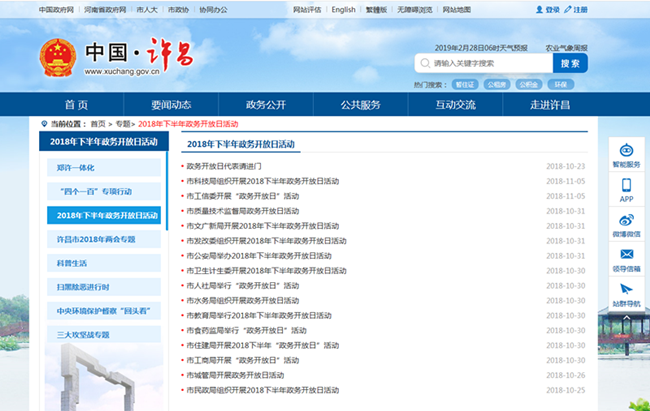This screenshot has width=650, height=411.
Task: Click the 领导信箱 envelope icon
Action: pyautogui.click(x=626, y=255)
